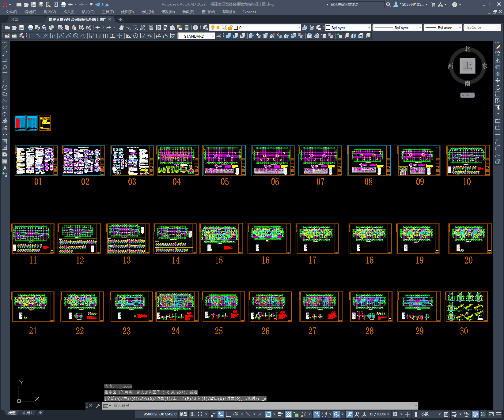Image resolution: width=504 pixels, height=420 pixels.
Task: Switch to the 布局1 layout tab
Action: 27,413
